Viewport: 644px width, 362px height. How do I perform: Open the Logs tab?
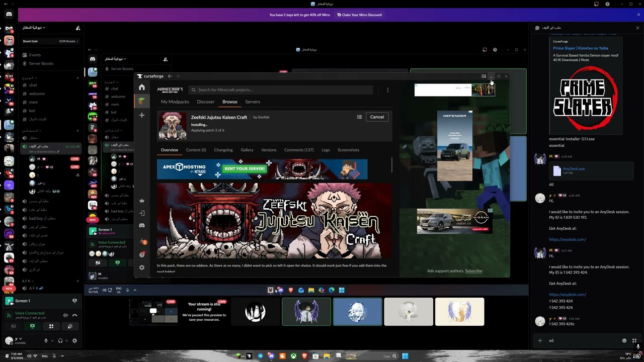pyautogui.click(x=326, y=150)
